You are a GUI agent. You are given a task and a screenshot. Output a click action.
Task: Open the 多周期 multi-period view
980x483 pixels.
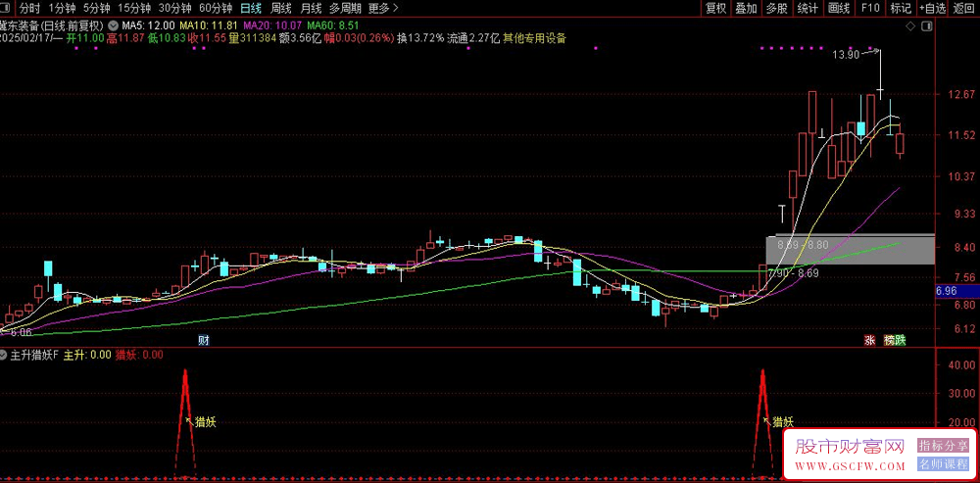(345, 8)
